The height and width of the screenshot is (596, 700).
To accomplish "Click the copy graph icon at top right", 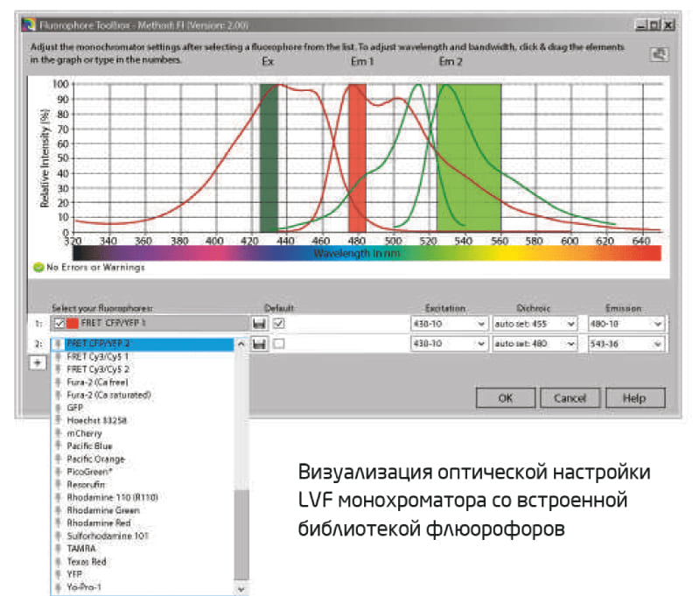I will [x=659, y=54].
